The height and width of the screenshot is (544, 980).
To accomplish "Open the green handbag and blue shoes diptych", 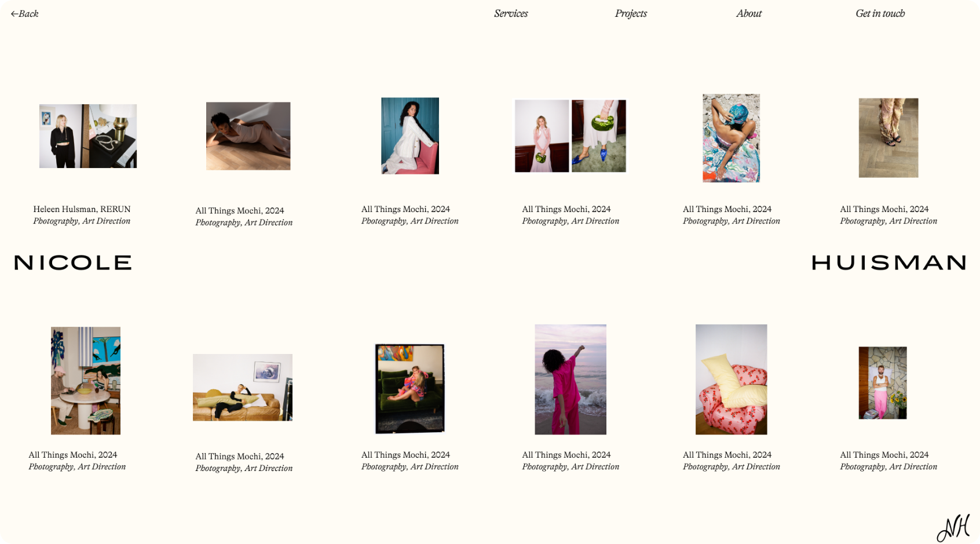I will coord(571,136).
